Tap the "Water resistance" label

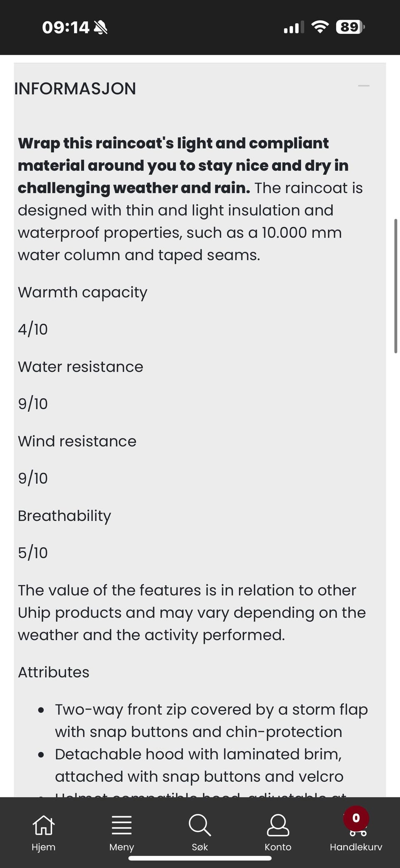pos(80,367)
